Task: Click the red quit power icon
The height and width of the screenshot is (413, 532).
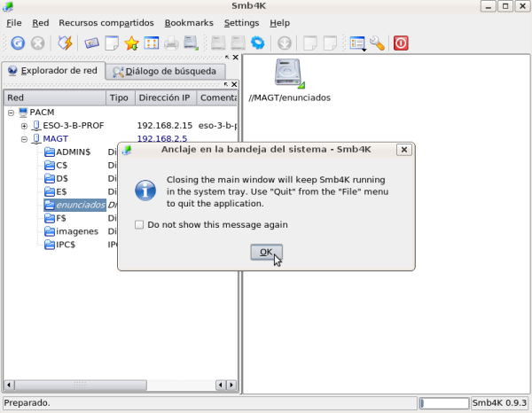Action: (401, 43)
